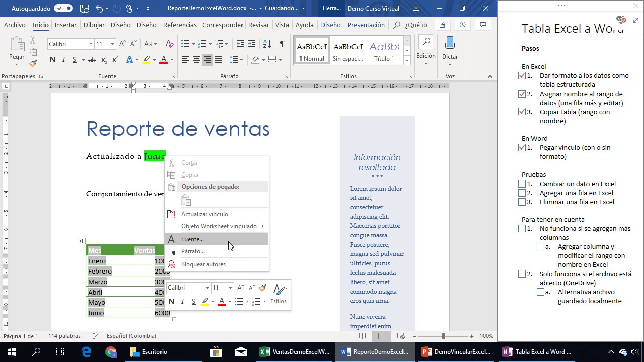This screenshot has width=644, height=362.
Task: Open the ribbon font name Calibri dropdown
Action: (91, 44)
